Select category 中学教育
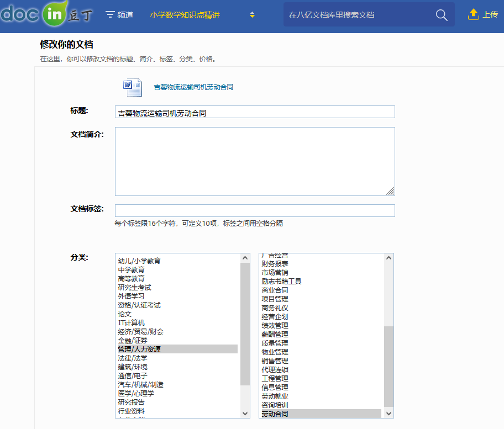 [x=178, y=270]
